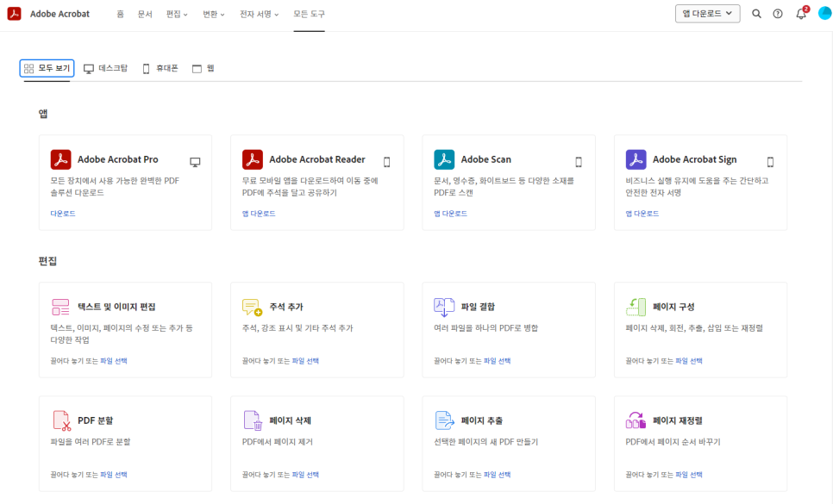
Task: Expand the 변환 menu dropdown
Action: (214, 15)
